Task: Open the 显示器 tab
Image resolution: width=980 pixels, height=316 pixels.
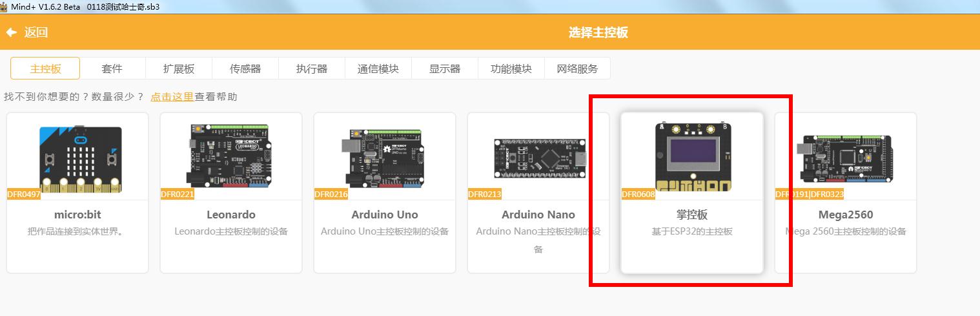Action: [445, 68]
